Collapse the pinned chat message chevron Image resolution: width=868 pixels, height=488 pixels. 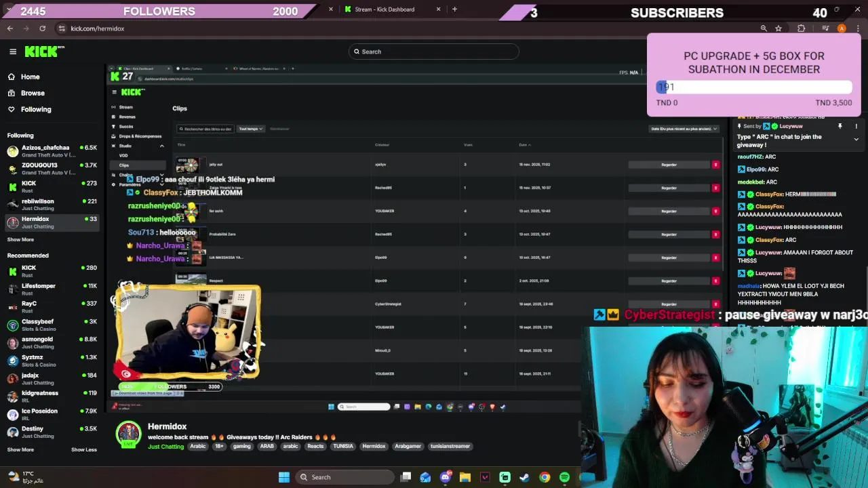click(856, 139)
